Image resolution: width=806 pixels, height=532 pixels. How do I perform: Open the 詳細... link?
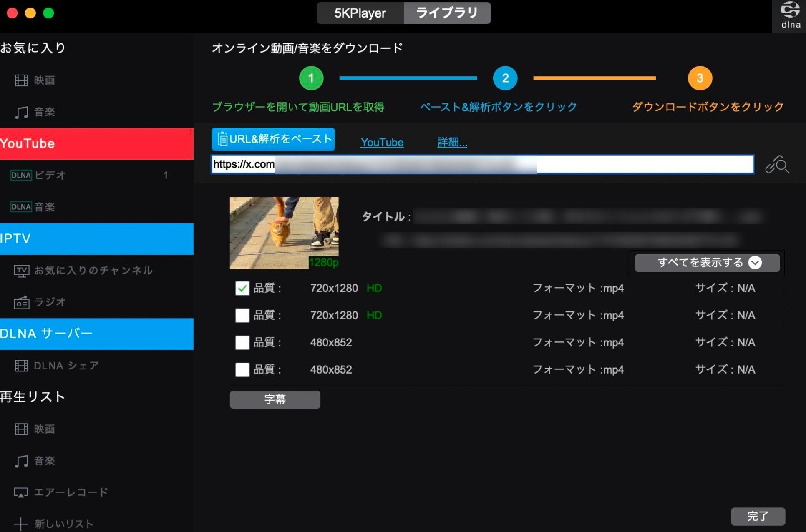click(x=452, y=142)
